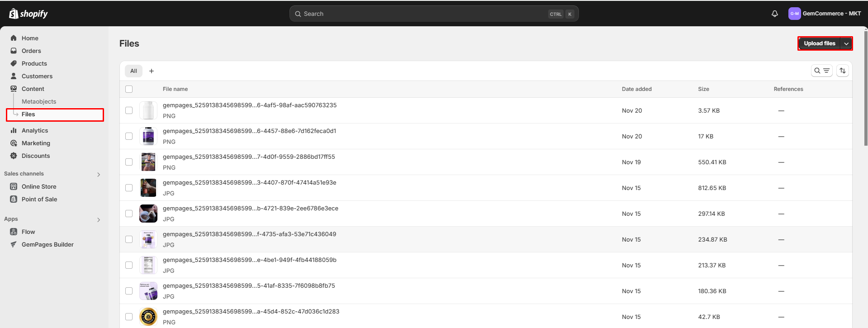Select the 812.65 KB JPG file checkbox
This screenshot has height=328, width=868.
click(129, 188)
